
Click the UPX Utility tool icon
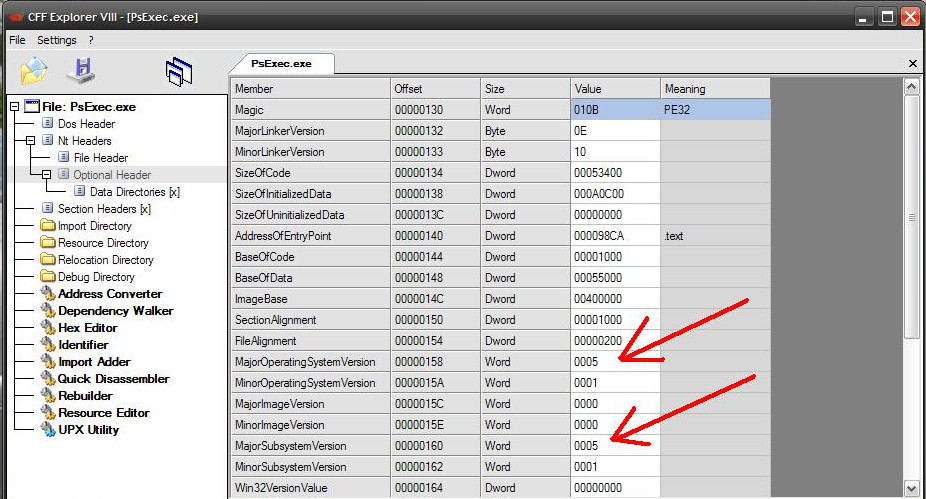click(48, 430)
